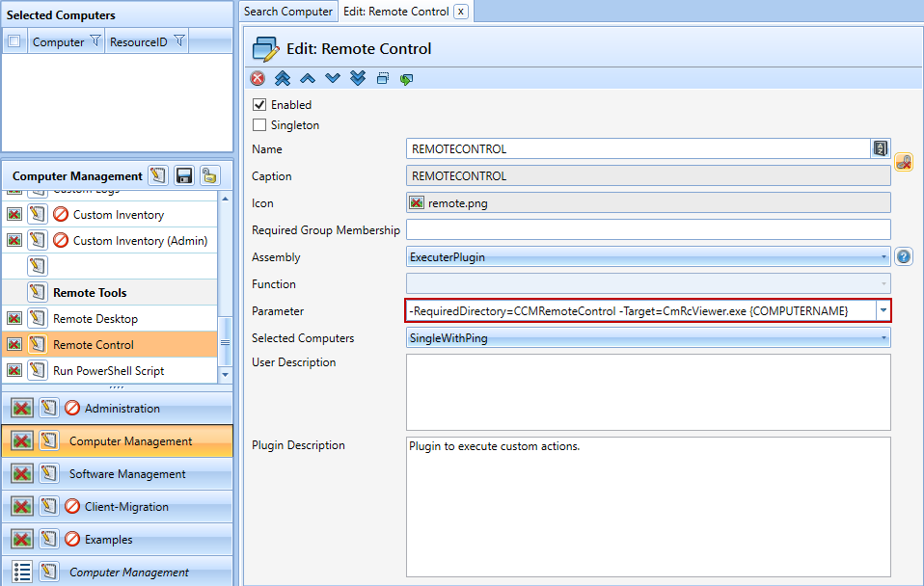
Task: Select the Edit: Remote Control tab
Action: (x=396, y=12)
